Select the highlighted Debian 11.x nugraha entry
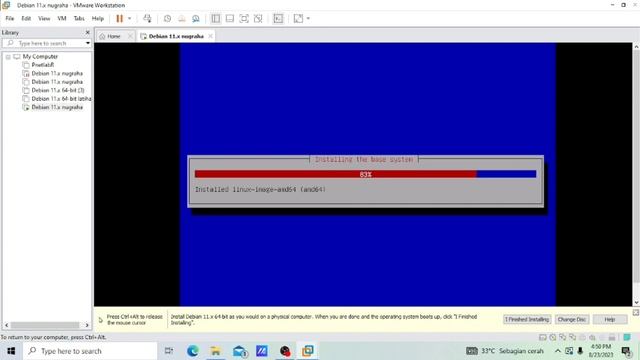The height and width of the screenshot is (360, 640). coord(53,107)
